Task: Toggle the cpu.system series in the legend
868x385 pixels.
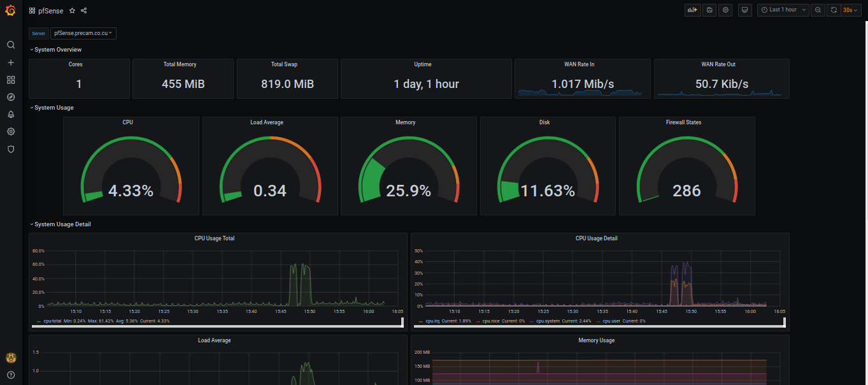Action: (x=547, y=321)
